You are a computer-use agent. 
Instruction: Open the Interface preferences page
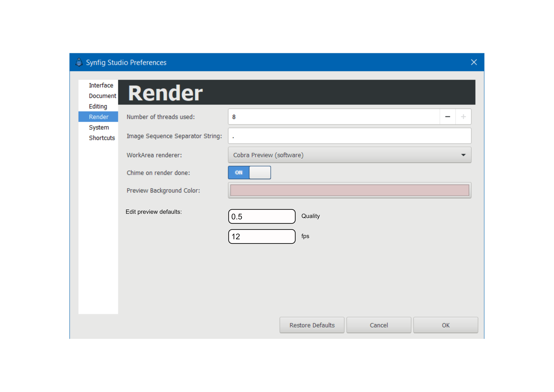pyautogui.click(x=101, y=85)
